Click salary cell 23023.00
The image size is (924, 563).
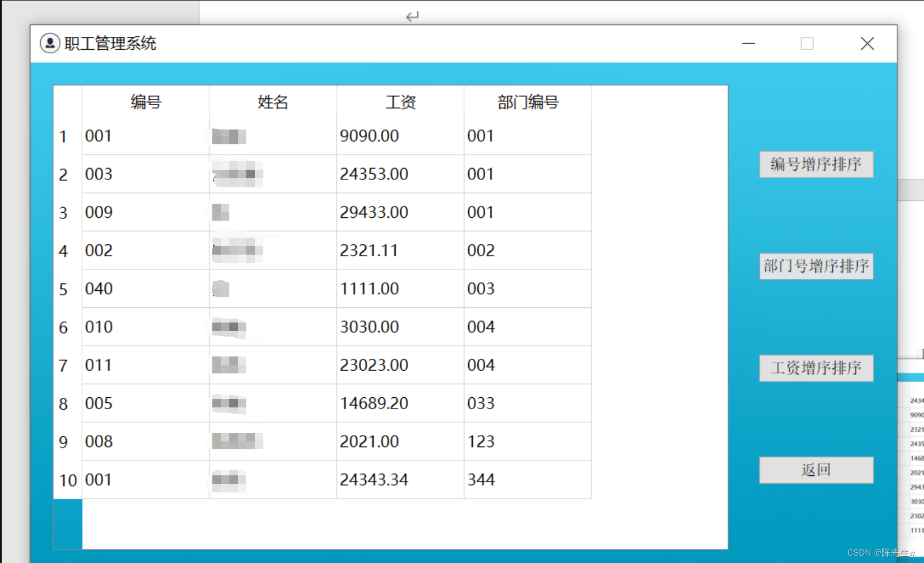coord(400,365)
